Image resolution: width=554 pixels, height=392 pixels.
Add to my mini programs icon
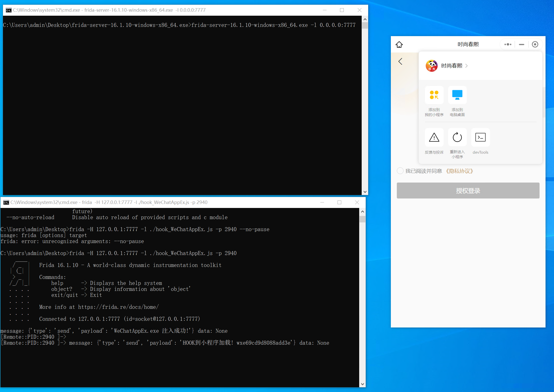[434, 95]
